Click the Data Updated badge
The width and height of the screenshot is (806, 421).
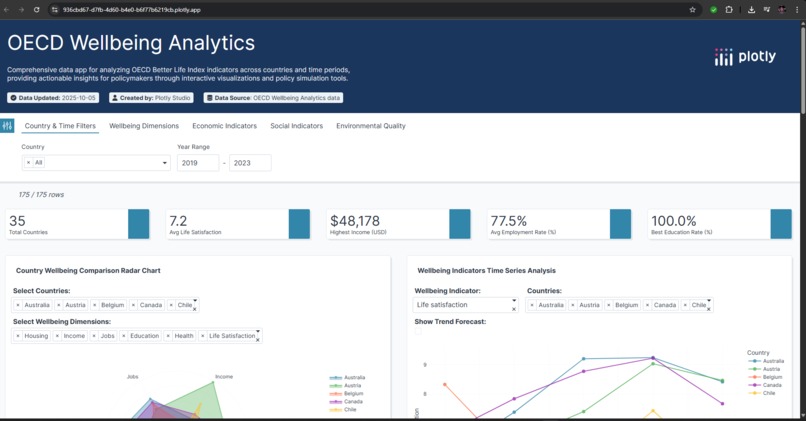[53, 98]
